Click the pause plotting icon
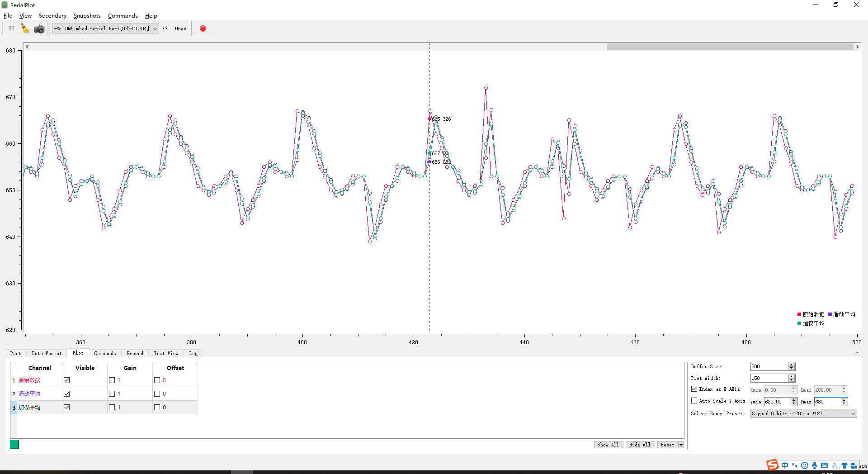The height and width of the screenshot is (474, 868). [x=11, y=28]
